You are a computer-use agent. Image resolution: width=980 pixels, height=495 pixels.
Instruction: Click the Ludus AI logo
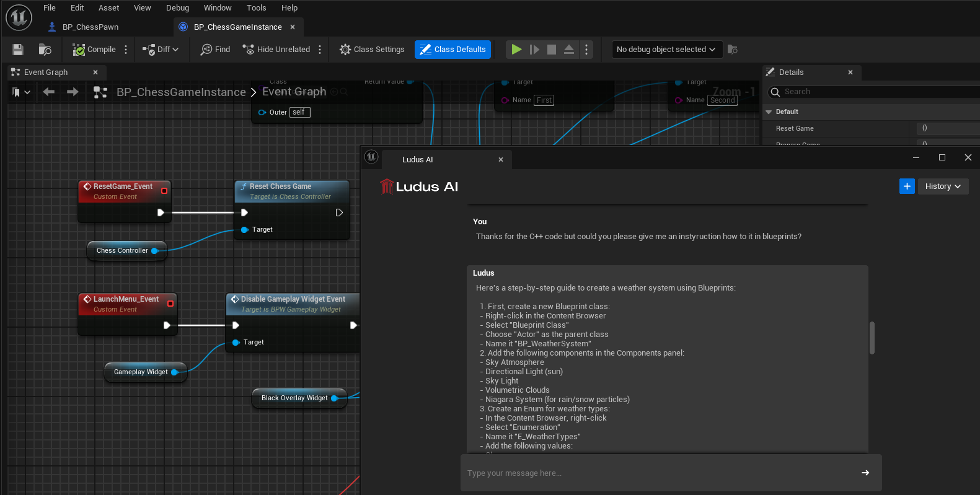pyautogui.click(x=419, y=186)
